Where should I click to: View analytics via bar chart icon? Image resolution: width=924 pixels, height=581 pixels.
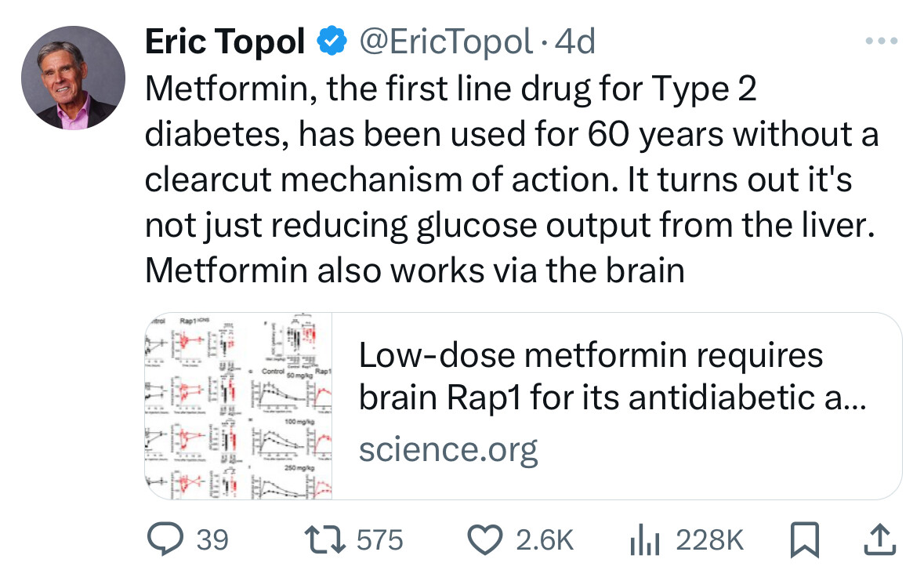(x=644, y=539)
